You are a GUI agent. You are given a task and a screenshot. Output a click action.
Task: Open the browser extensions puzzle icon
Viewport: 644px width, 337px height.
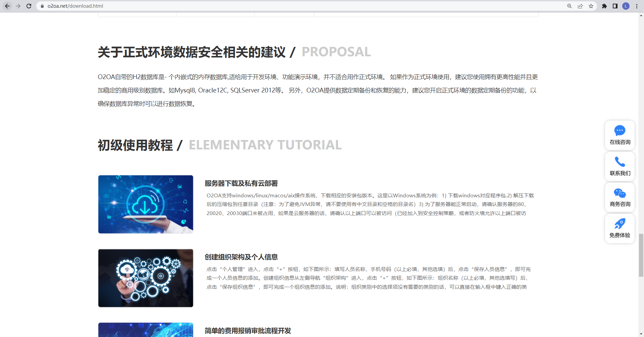point(604,6)
